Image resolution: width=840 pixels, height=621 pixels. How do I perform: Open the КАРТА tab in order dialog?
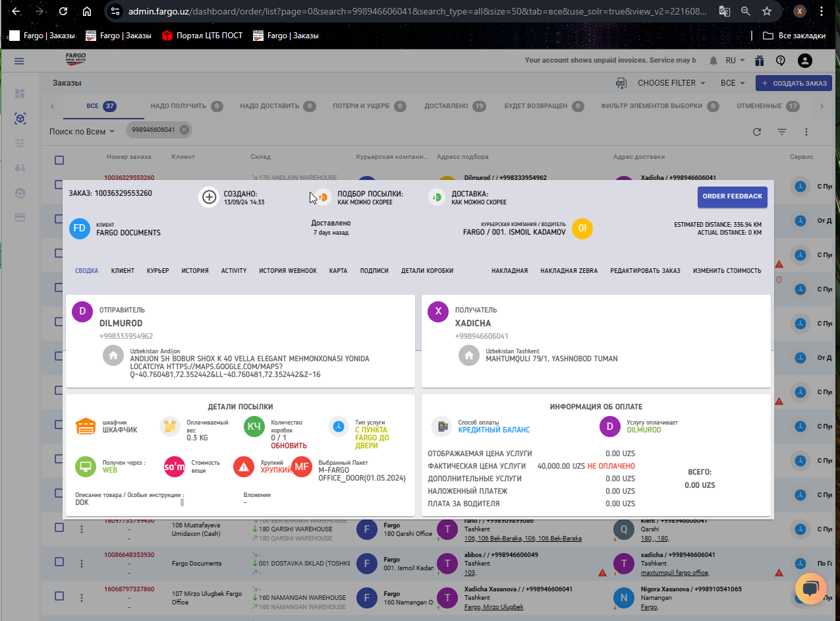(x=338, y=271)
